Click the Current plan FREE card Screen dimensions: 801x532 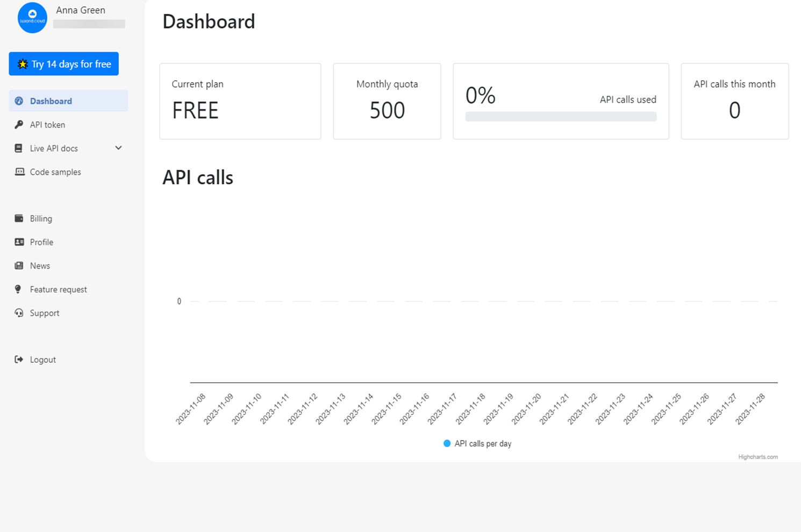240,101
